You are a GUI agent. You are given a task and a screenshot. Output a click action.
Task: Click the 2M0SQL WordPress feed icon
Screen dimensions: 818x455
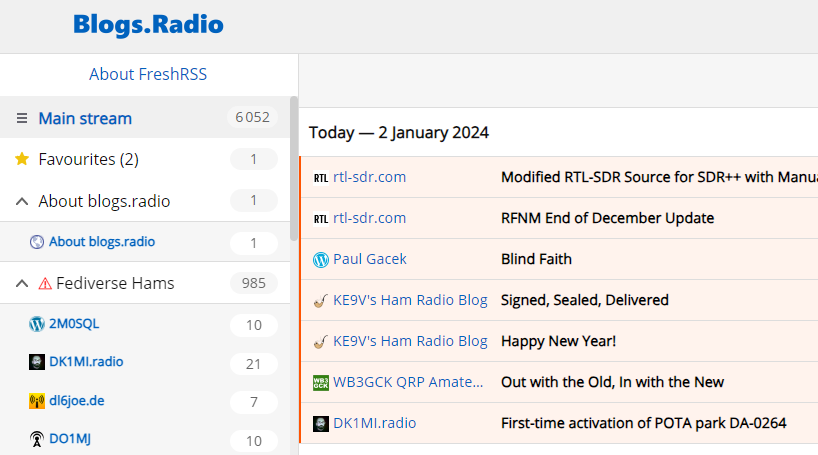(x=37, y=324)
